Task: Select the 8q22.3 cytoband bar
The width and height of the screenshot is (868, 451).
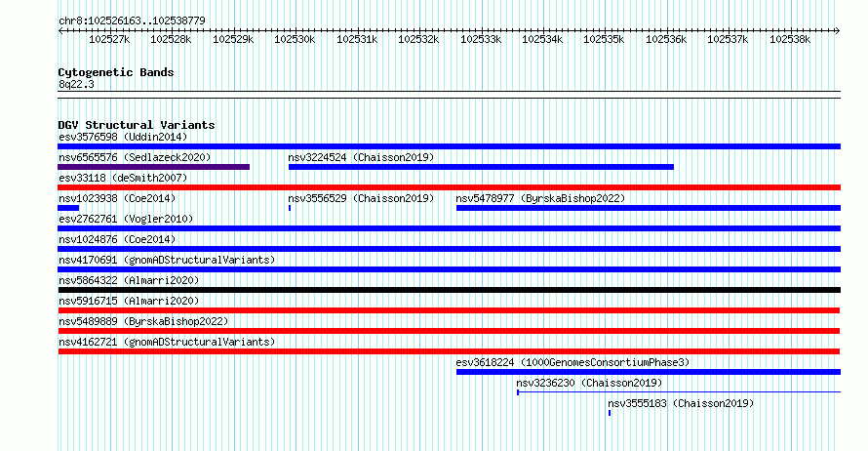Action: (x=449, y=95)
